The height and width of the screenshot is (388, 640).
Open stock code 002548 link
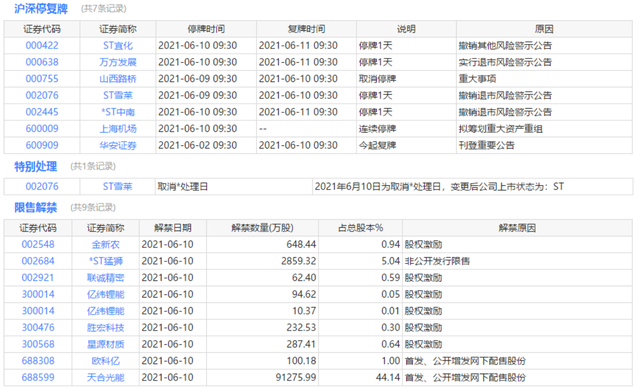(38, 244)
